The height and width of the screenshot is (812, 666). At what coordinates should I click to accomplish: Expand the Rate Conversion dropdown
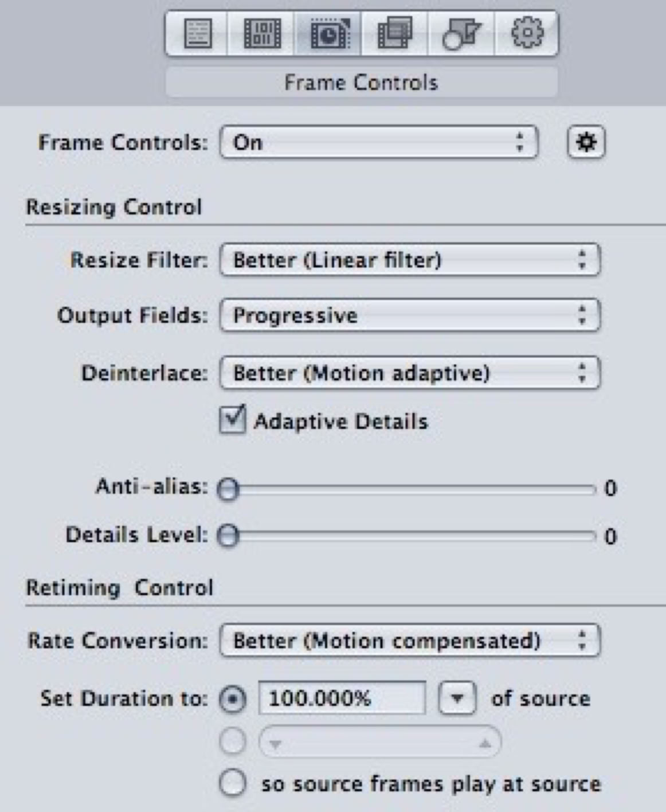[409, 641]
